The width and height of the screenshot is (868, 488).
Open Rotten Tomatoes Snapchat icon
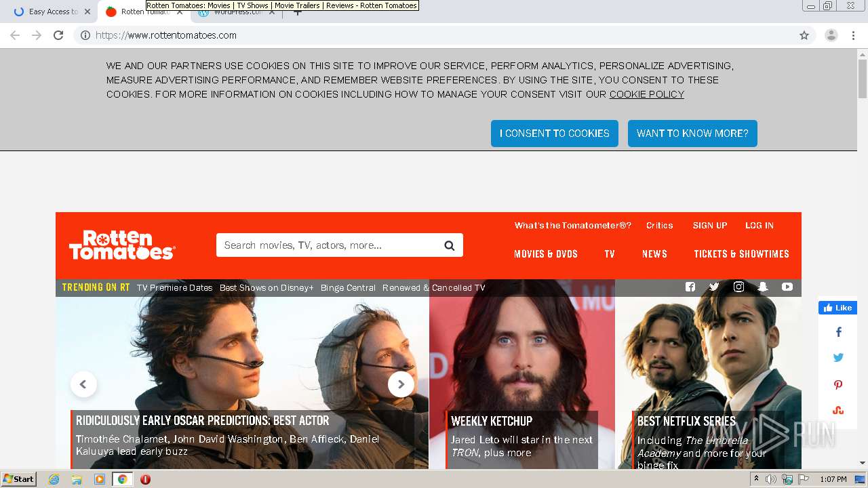[763, 287]
